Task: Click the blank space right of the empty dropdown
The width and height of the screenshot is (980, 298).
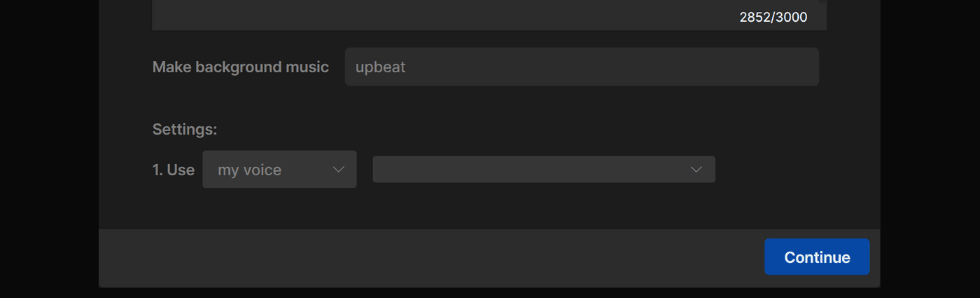Action: 791,170
